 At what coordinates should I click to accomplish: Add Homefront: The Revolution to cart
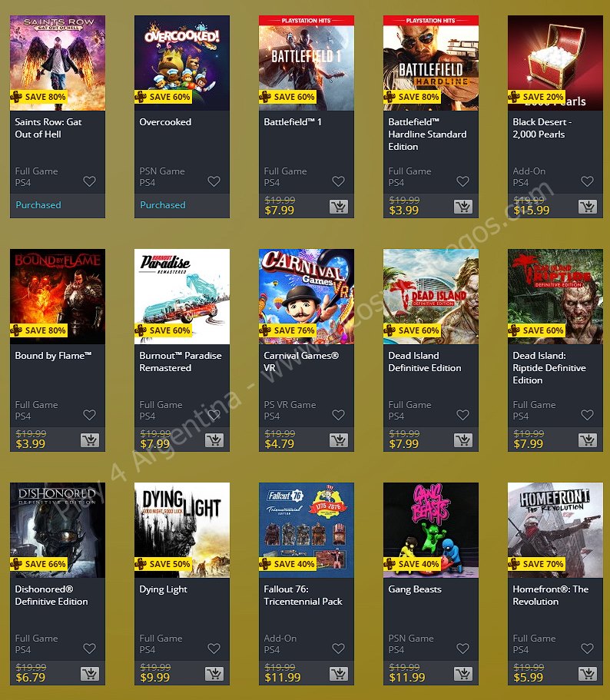coord(588,674)
